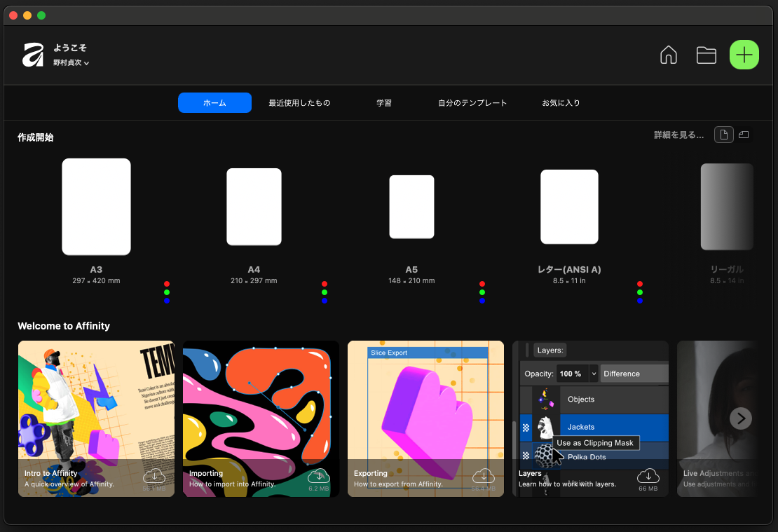Select the A4 document preset thumbnail
Image resolution: width=778 pixels, height=532 pixels.
pos(254,207)
